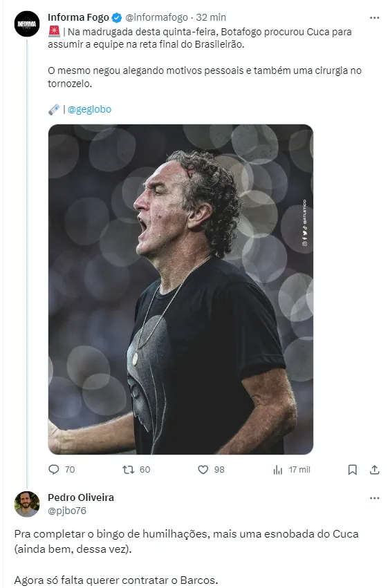Image resolution: width=390 pixels, height=588 pixels.
Task: Click the Informa Fogo display name
Action: pos(78,17)
